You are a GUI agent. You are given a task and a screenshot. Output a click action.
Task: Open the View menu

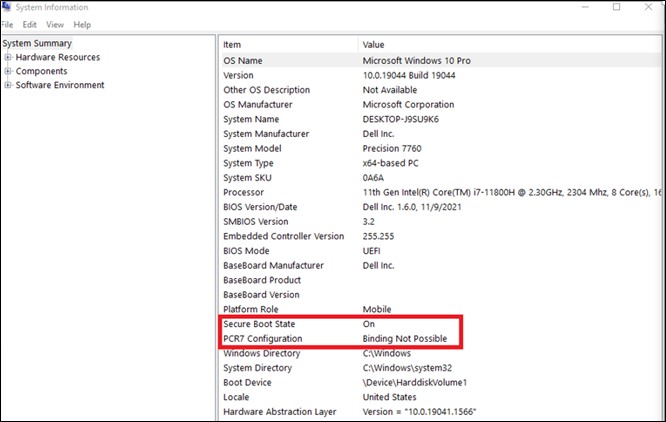click(x=56, y=24)
